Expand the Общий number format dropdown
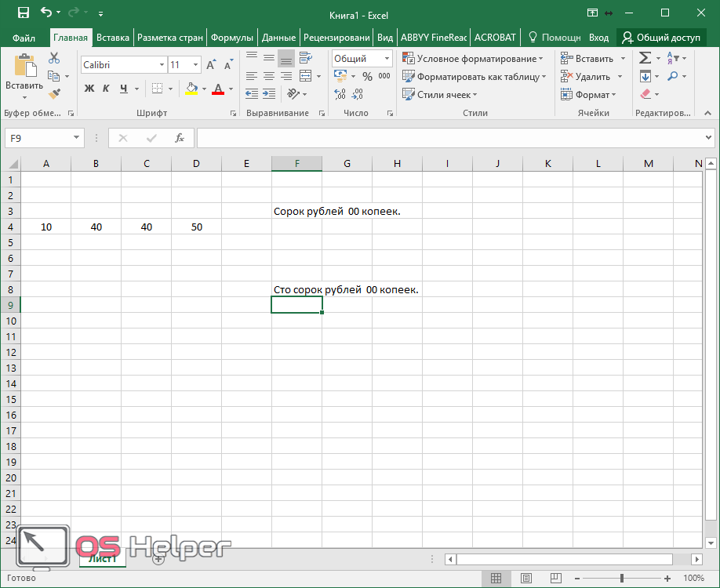 tap(387, 59)
